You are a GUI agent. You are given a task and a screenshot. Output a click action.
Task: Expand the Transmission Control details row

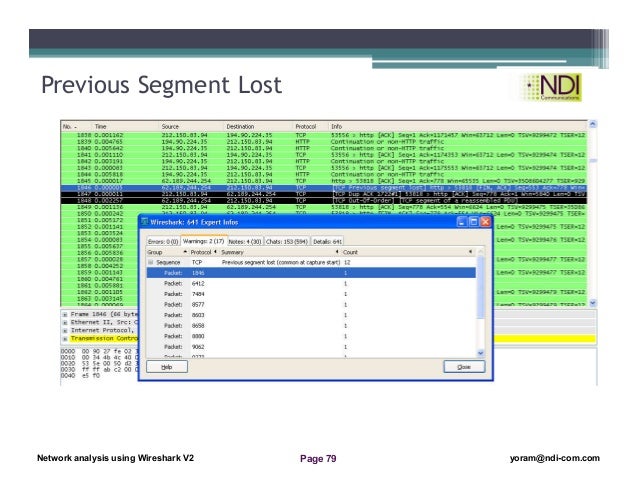(x=65, y=339)
